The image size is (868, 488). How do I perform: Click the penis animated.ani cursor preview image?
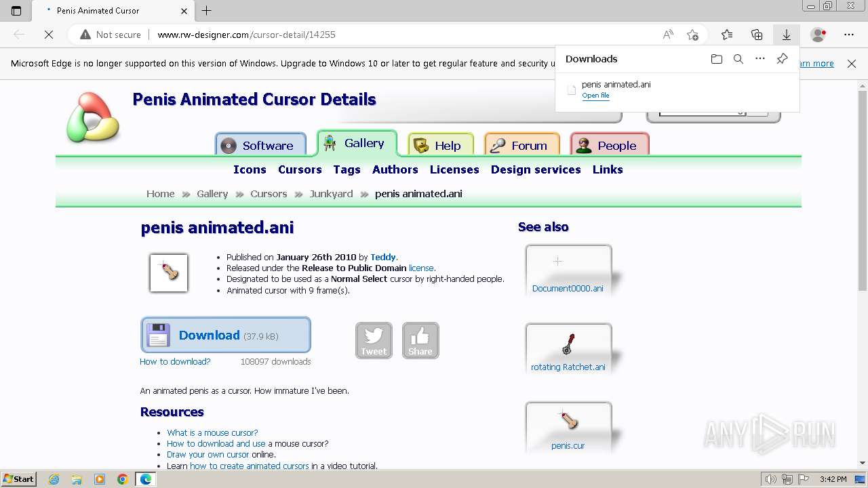tap(169, 273)
